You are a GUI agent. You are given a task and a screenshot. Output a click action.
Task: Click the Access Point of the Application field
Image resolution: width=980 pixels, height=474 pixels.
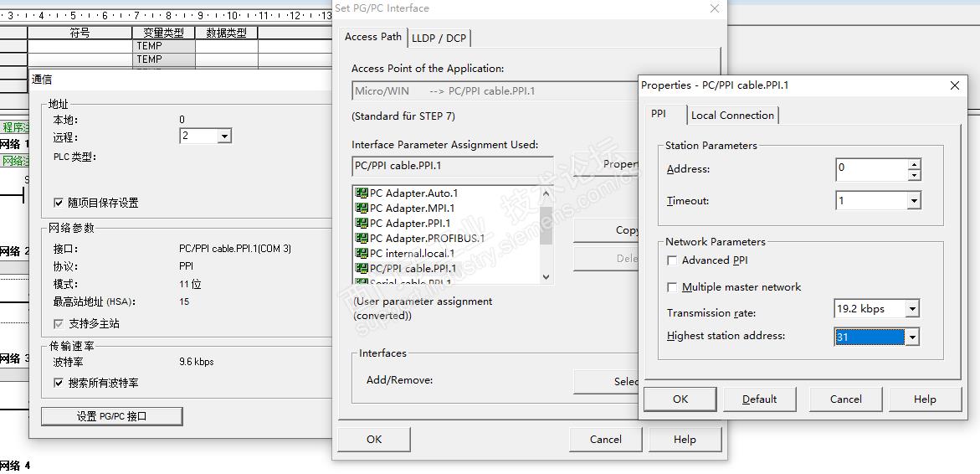tap(495, 90)
